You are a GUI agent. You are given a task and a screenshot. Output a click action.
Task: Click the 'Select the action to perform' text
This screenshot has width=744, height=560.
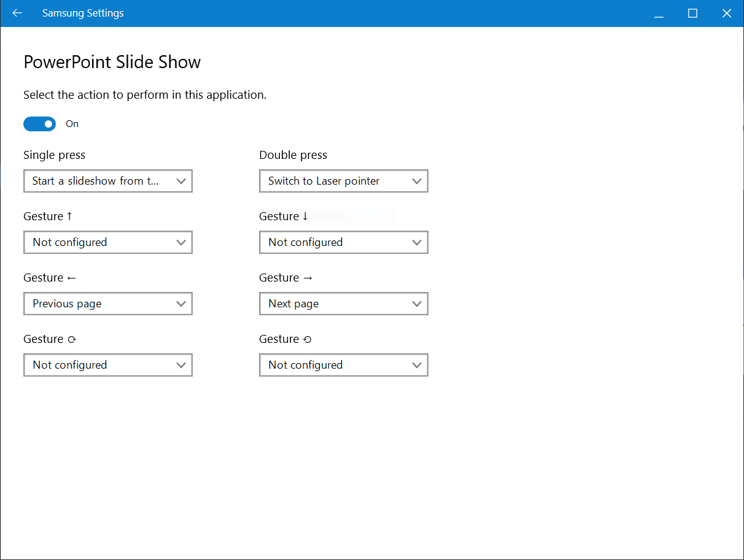click(145, 95)
